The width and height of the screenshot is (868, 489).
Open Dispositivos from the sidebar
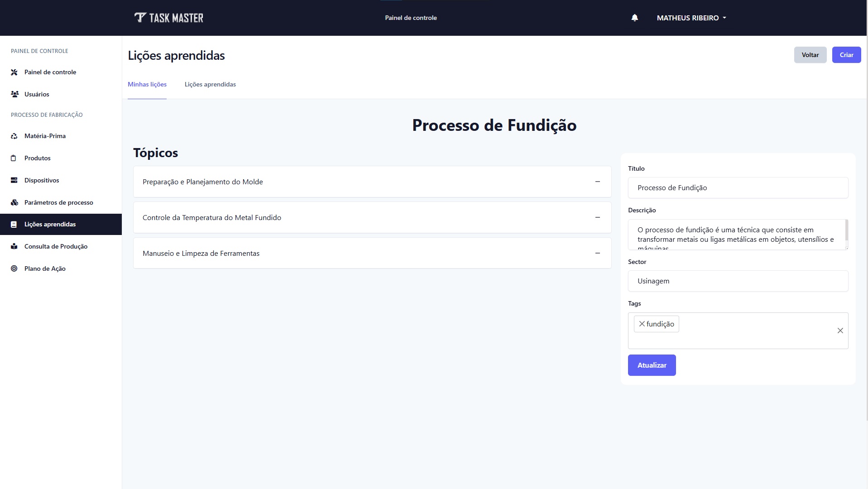[41, 180]
